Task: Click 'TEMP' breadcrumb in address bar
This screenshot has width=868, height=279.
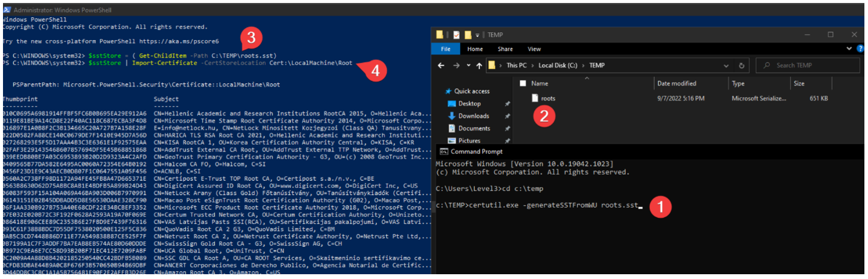Action: click(596, 66)
